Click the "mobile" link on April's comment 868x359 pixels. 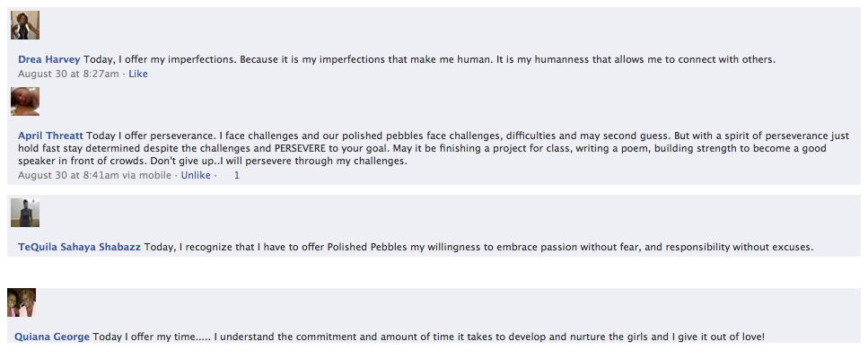[x=158, y=175]
